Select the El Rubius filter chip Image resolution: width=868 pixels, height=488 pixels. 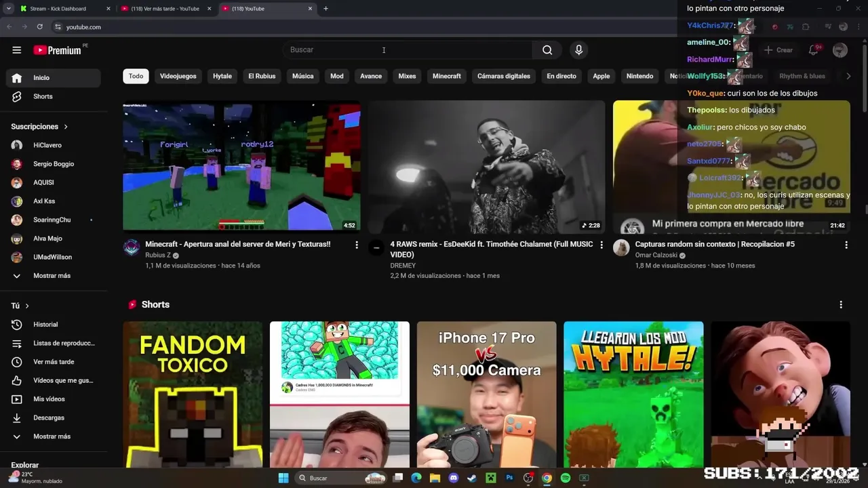[x=262, y=76]
